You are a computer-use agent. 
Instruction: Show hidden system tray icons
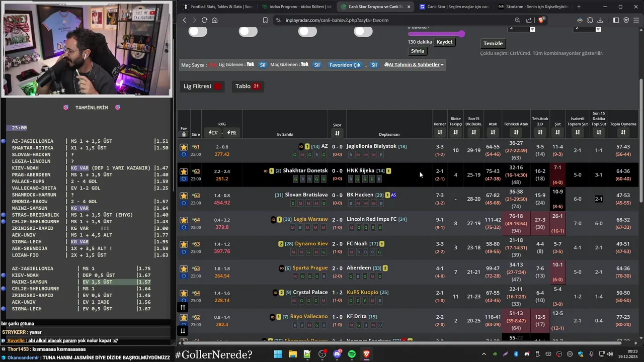(x=484, y=354)
